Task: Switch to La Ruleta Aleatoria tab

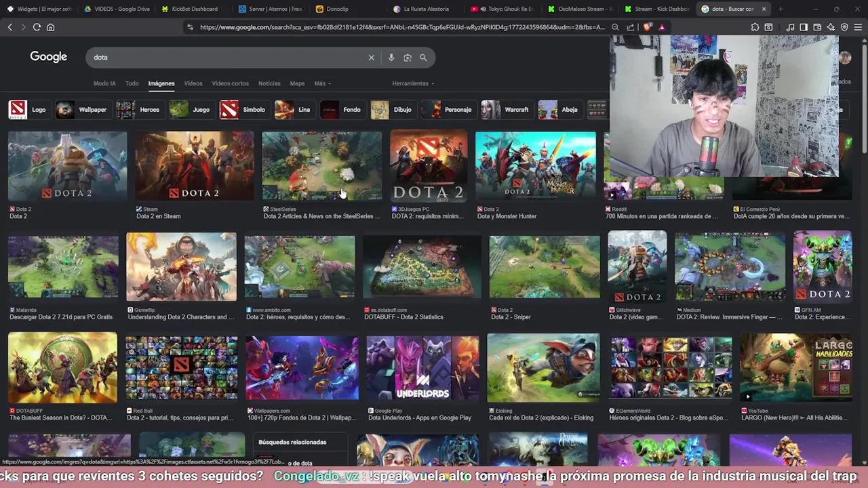Action: click(426, 9)
